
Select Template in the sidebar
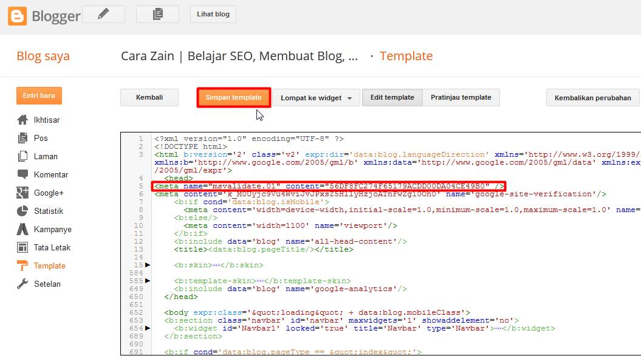[x=49, y=266]
